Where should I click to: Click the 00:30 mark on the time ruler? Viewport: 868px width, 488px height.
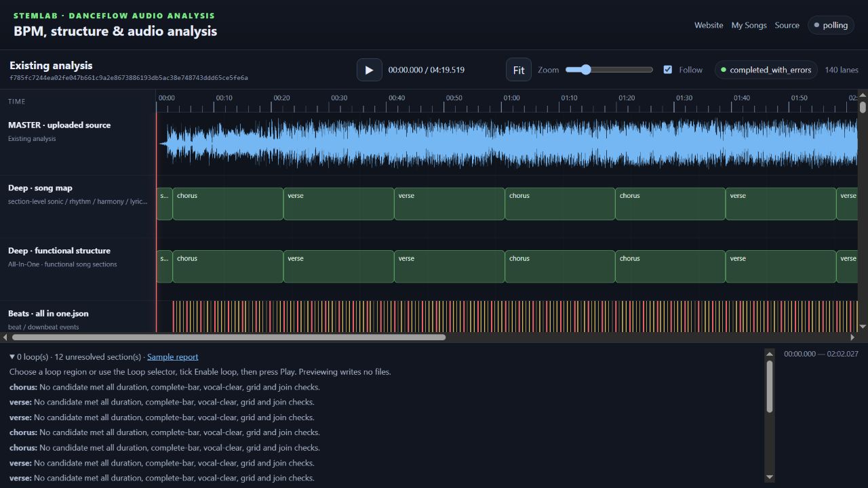339,98
